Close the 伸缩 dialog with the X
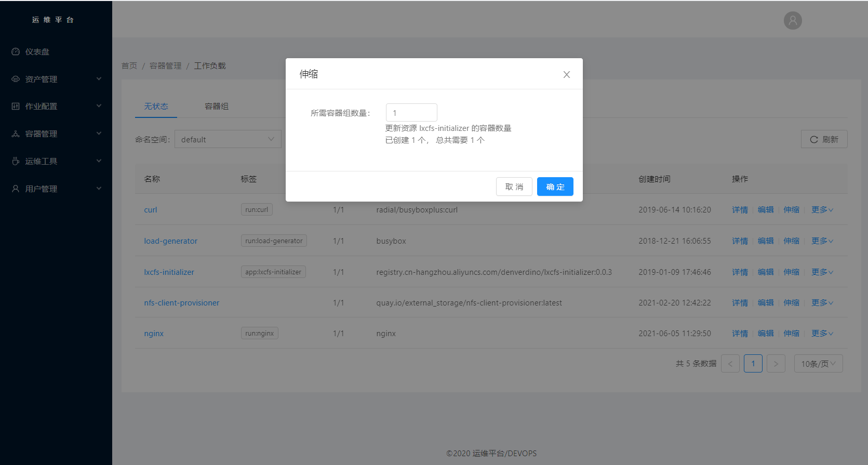The image size is (868, 465). (567, 74)
